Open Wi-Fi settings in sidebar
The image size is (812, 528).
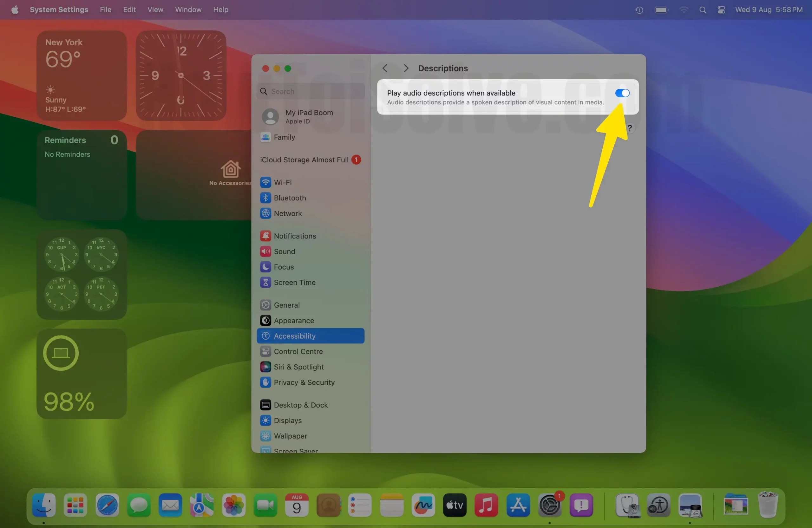283,182
